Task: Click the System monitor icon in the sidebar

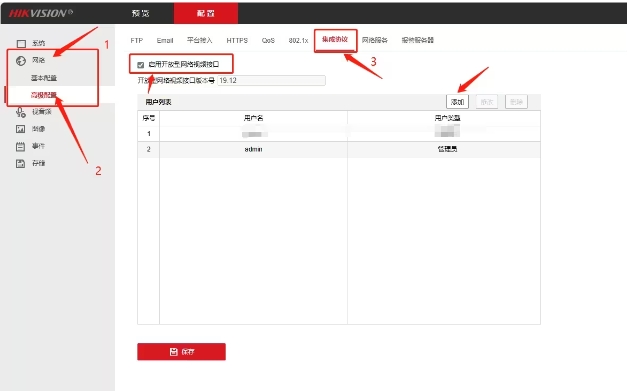Action: [21, 44]
